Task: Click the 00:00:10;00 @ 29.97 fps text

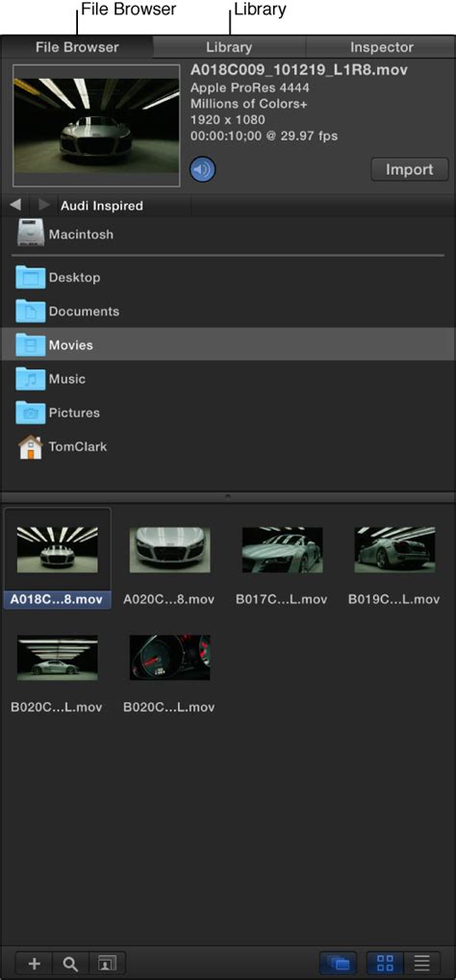Action: tap(264, 136)
